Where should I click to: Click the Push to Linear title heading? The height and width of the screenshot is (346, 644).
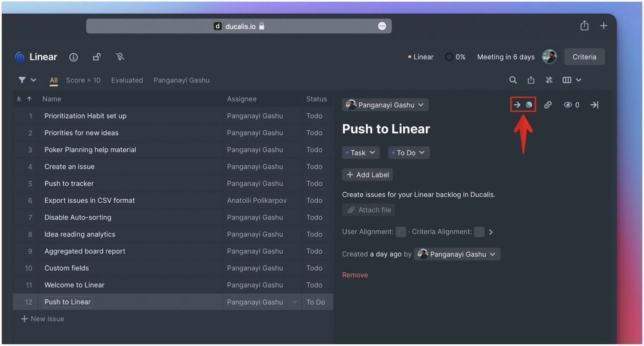click(x=386, y=129)
